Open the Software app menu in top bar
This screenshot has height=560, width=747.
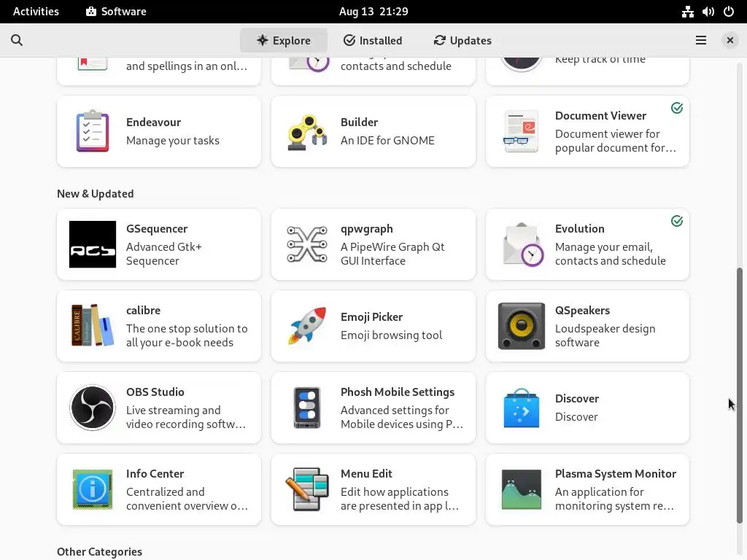pos(116,12)
